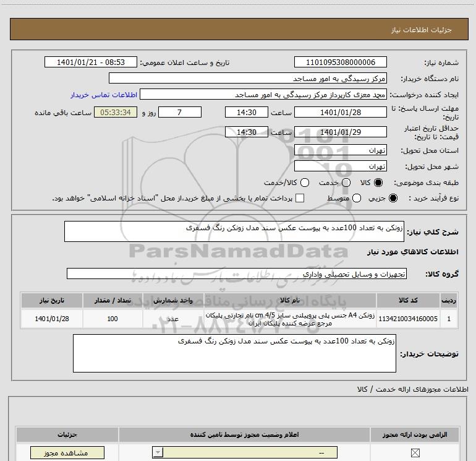Screen dimensions: 476x461
Task: Click the response deadline time 14:30 field
Action: 247,113
